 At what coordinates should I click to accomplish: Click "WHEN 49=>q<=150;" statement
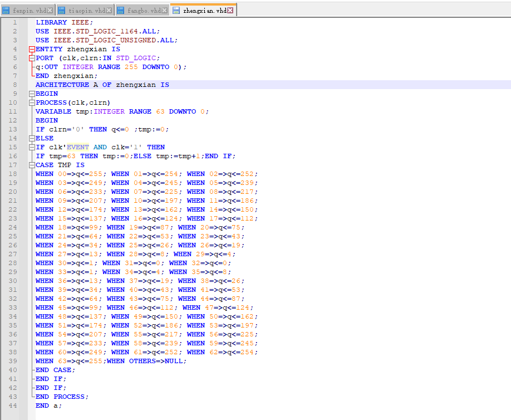click(x=146, y=316)
